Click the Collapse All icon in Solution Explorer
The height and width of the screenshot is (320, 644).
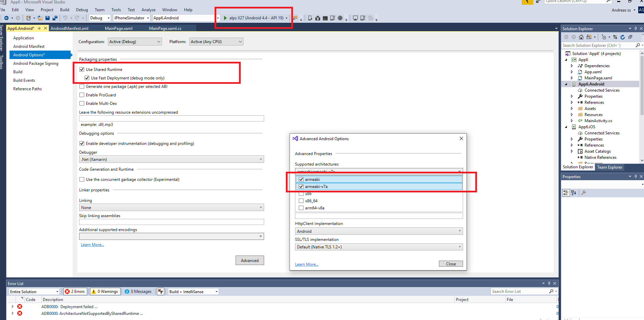[630, 37]
